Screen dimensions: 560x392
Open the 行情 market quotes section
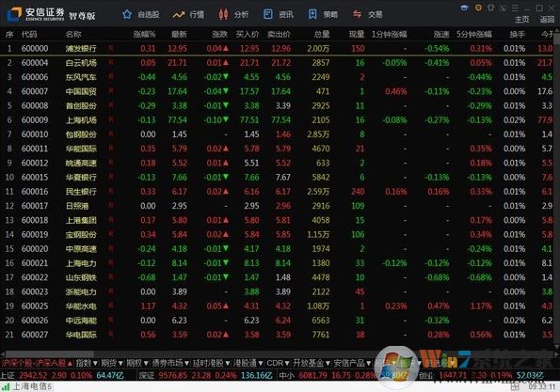click(188, 15)
